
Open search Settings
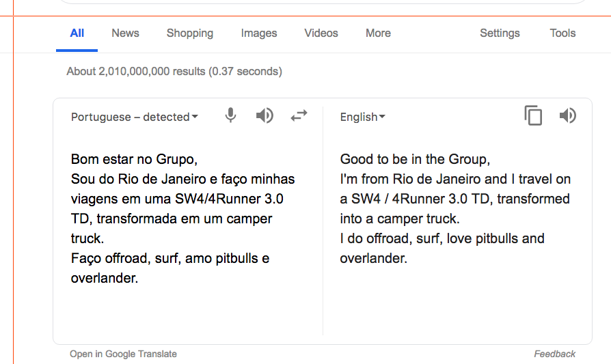point(500,33)
